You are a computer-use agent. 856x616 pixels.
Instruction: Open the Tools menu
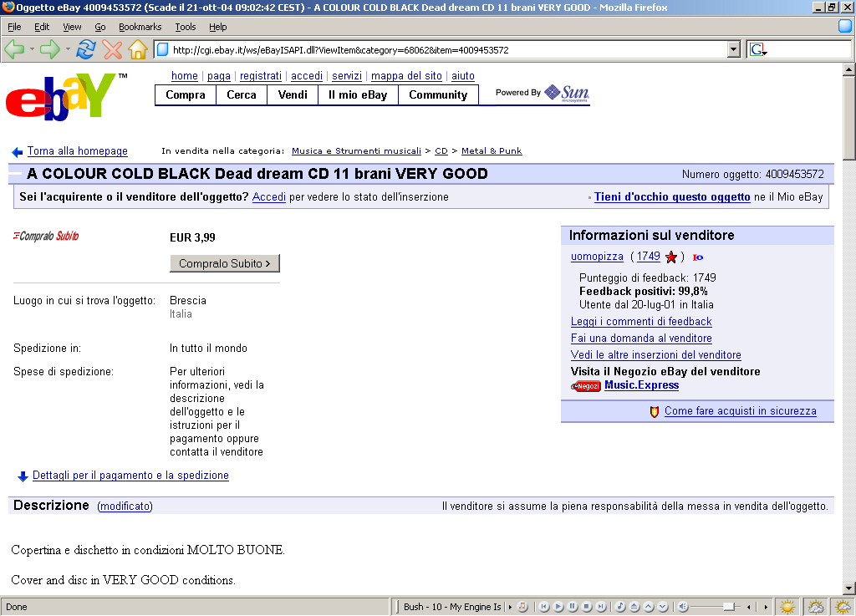point(185,27)
